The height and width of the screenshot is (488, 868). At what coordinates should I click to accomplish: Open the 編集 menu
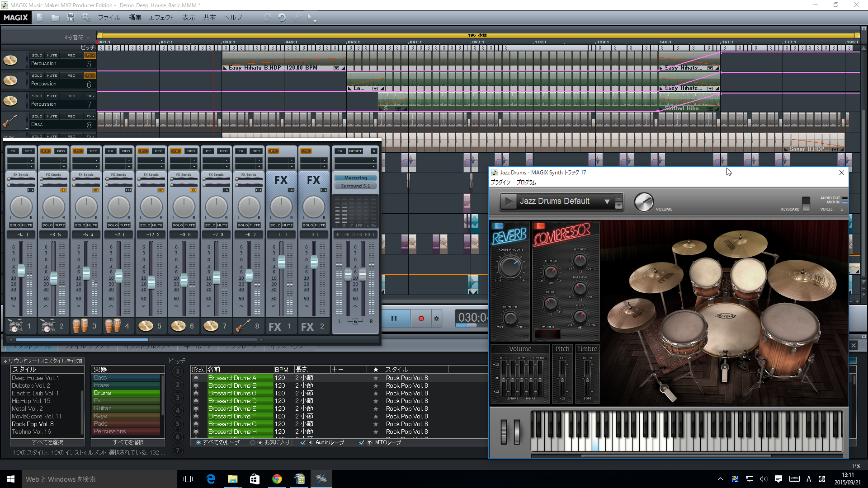tap(135, 17)
